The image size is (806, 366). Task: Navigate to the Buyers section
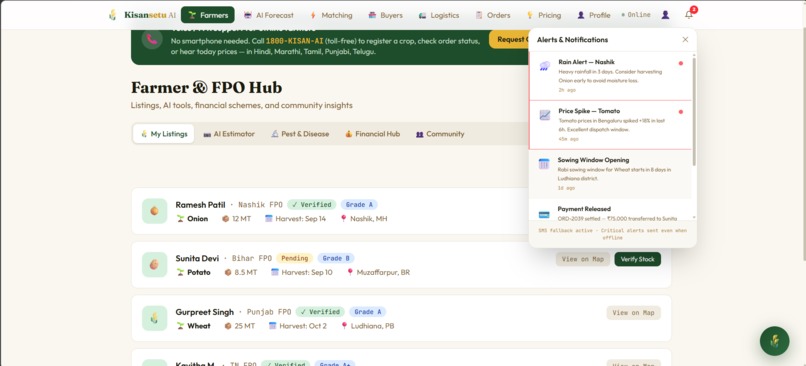tap(386, 15)
